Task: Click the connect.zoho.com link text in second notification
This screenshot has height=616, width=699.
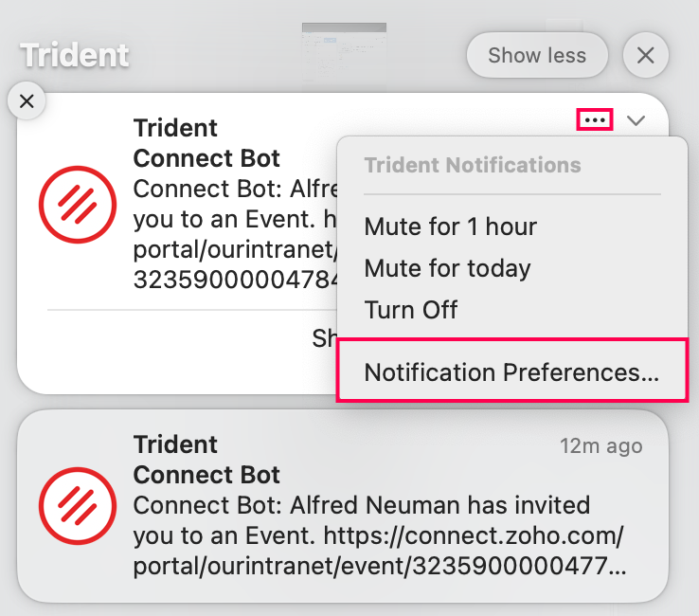Action: tap(474, 535)
